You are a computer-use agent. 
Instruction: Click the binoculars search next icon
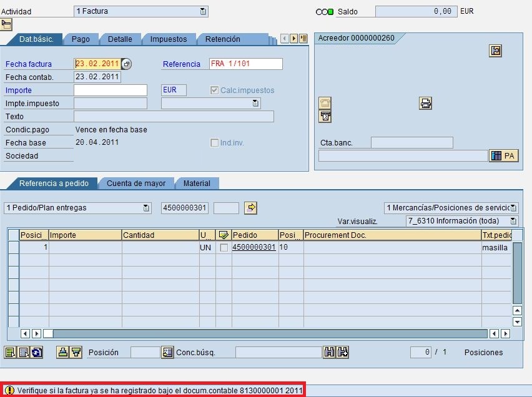point(342,352)
